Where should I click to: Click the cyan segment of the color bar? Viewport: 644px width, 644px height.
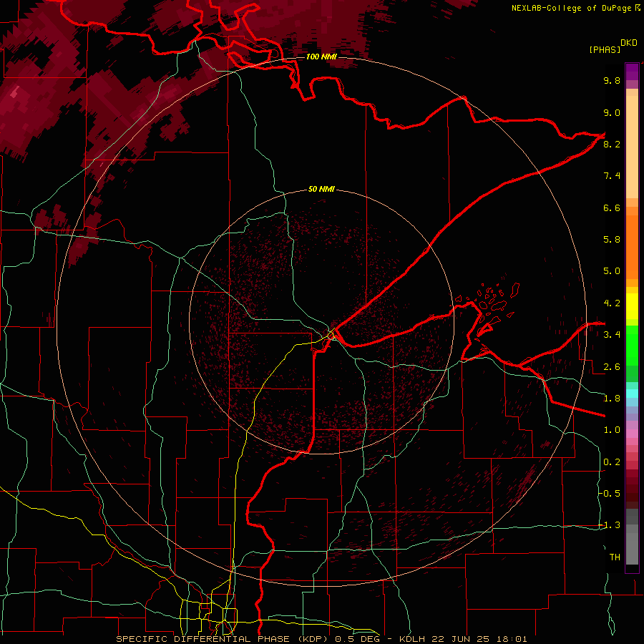point(632,393)
